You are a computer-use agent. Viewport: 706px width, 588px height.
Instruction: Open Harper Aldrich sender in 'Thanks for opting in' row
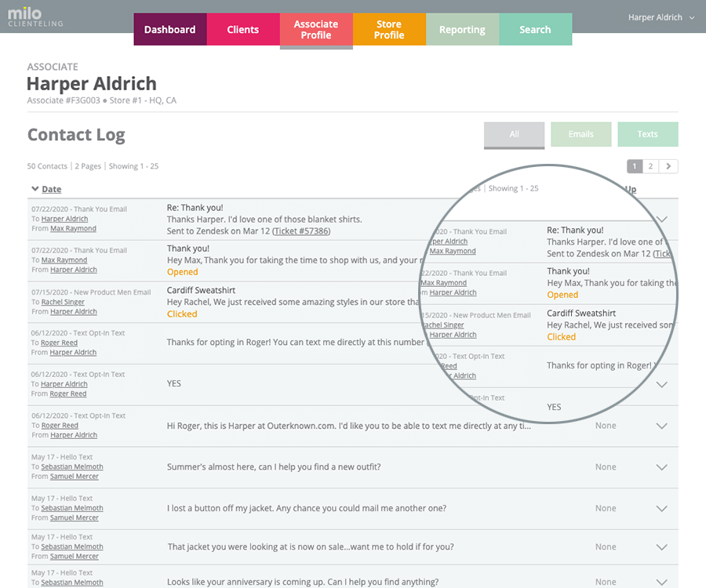click(x=73, y=352)
